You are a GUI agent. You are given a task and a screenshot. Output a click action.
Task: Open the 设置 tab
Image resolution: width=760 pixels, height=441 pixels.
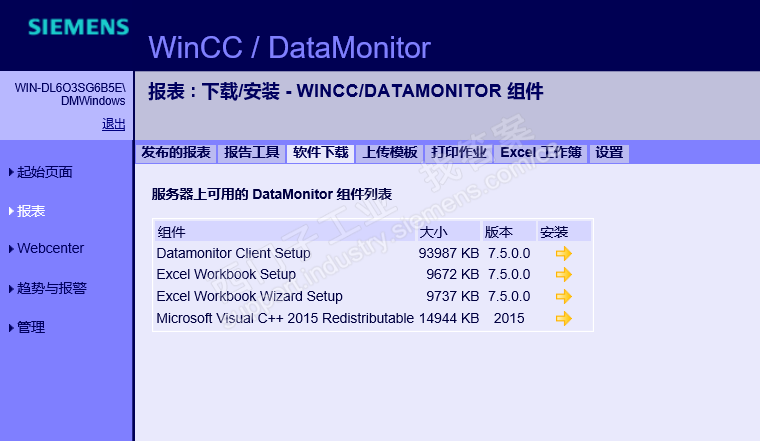click(609, 153)
